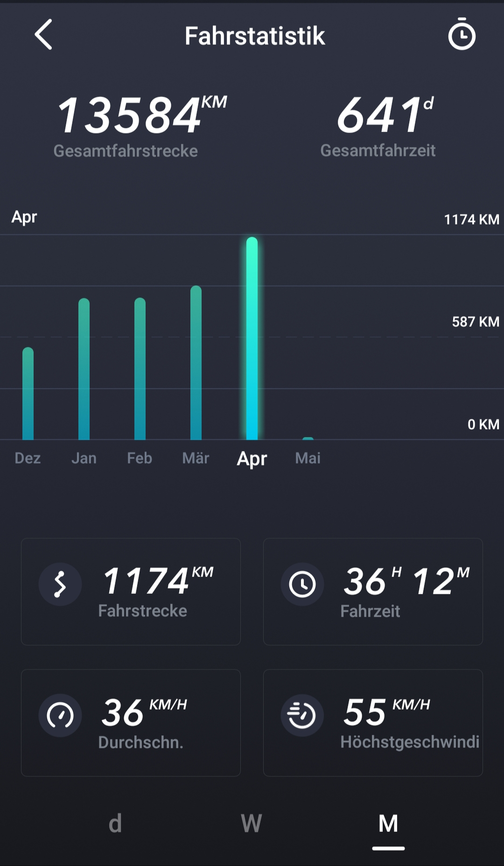The height and width of the screenshot is (866, 504).
Task: Tap the Durchschn. speedometer icon
Action: point(60,715)
